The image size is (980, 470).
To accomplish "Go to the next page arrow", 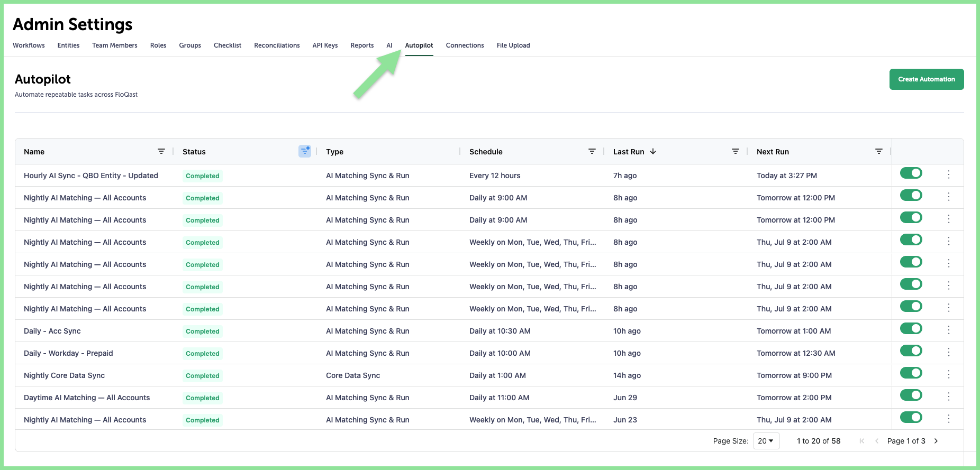I will (936, 441).
